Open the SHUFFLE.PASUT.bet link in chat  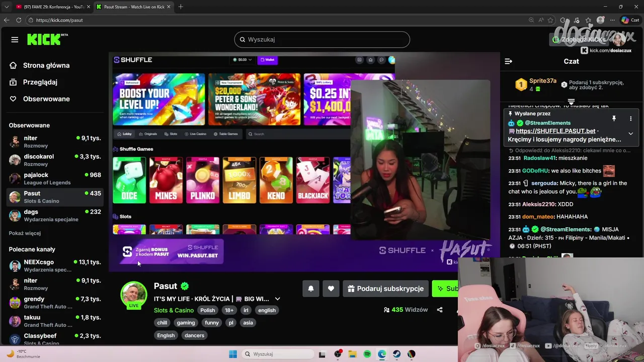(555, 131)
